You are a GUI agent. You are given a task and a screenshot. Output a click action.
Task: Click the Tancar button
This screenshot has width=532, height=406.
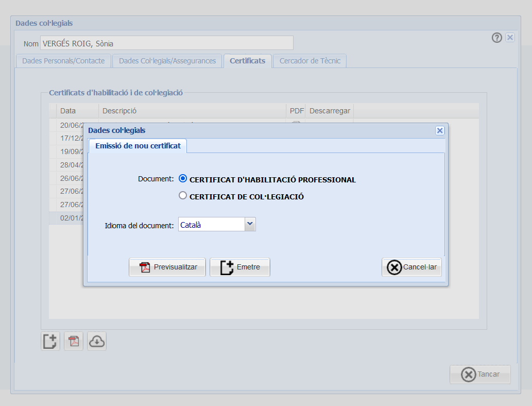point(480,375)
